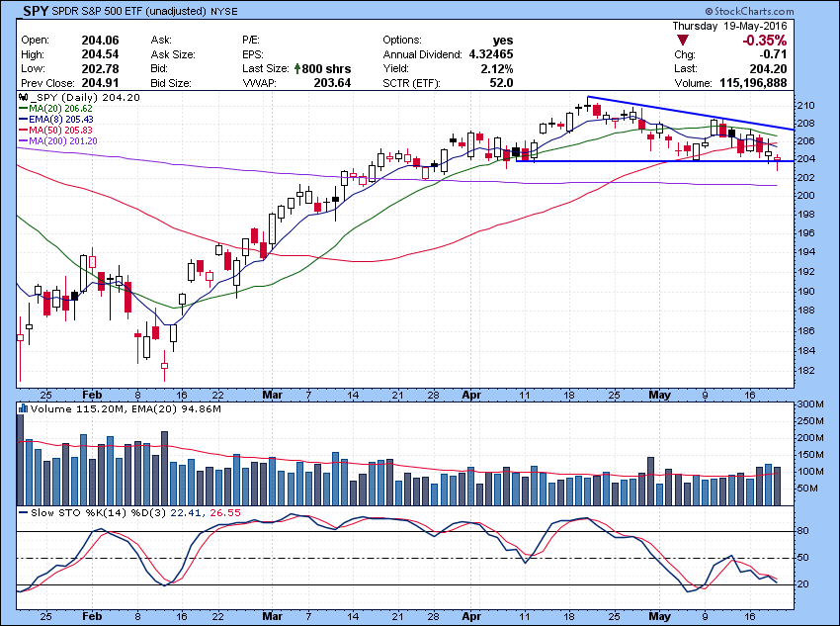Viewport: 840px width, 626px height.
Task: Click the Open value 204.06
Action: (100, 41)
